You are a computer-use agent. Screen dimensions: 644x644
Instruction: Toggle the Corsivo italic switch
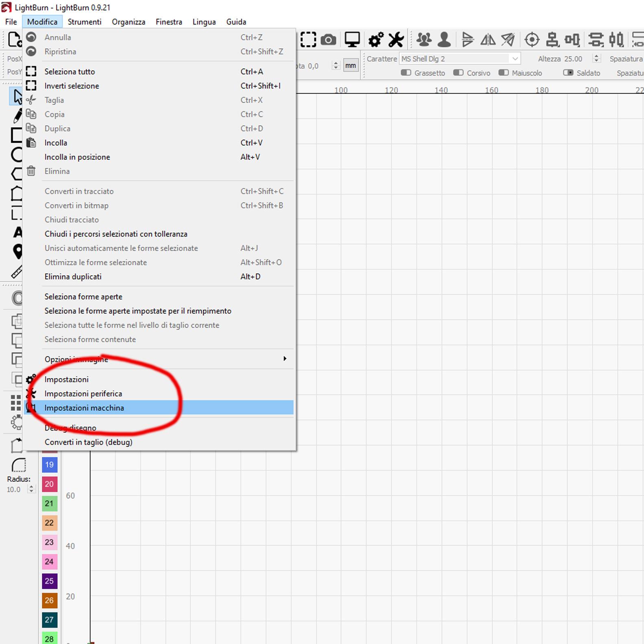click(x=458, y=73)
